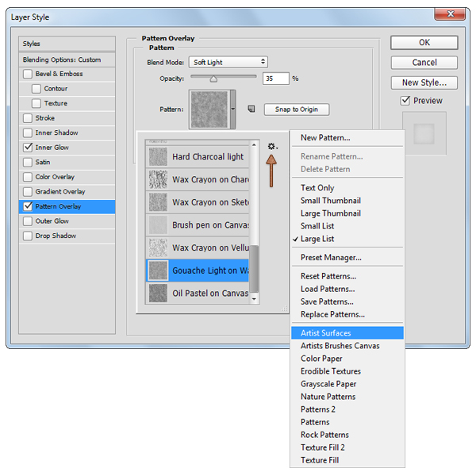Open the pattern picker gear menu
The width and height of the screenshot is (476, 476).
pos(273,147)
